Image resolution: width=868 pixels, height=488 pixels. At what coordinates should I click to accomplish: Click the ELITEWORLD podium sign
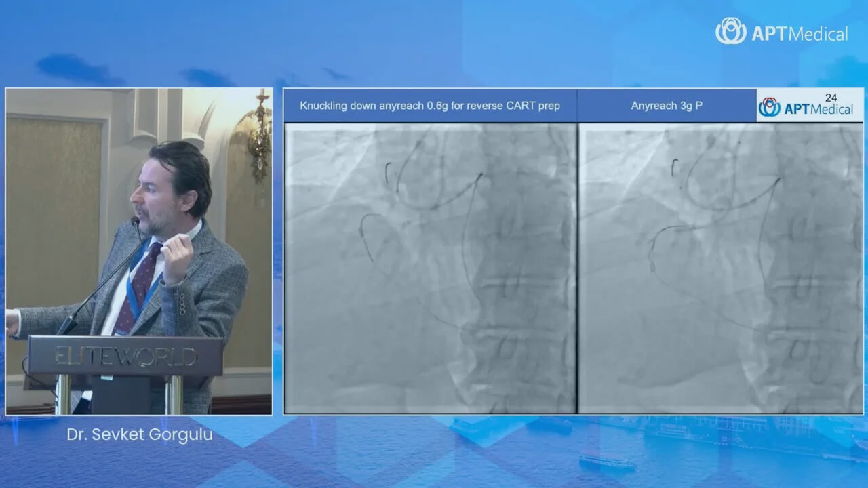point(125,357)
